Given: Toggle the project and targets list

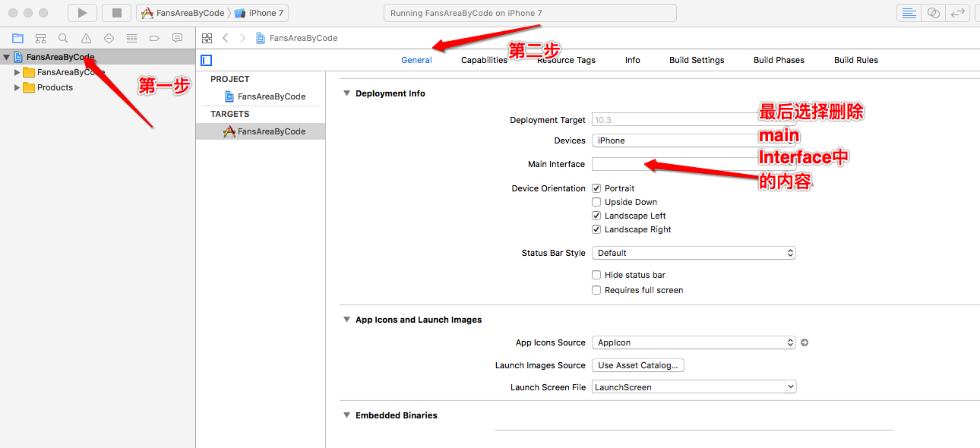Looking at the screenshot, I should coord(206,60).
